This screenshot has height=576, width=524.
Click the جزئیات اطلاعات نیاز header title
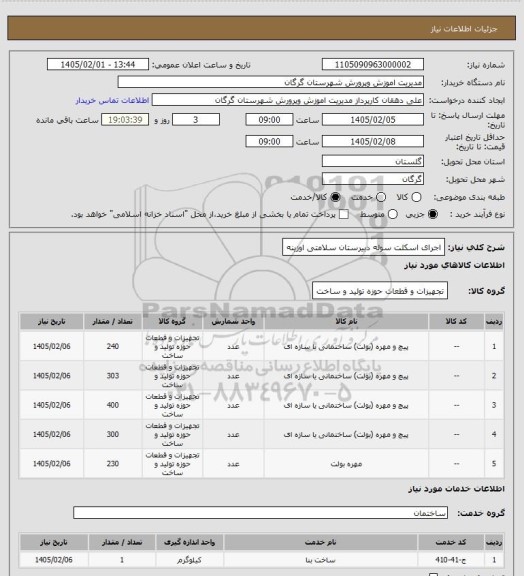point(464,29)
